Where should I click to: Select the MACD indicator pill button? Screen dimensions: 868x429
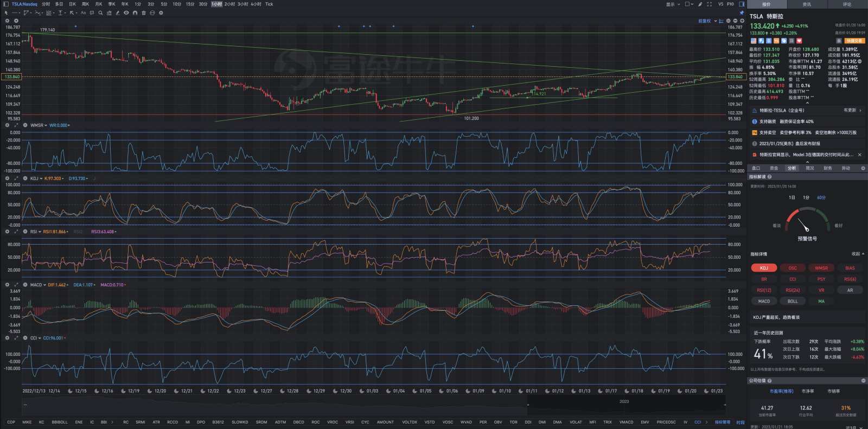coord(764,301)
